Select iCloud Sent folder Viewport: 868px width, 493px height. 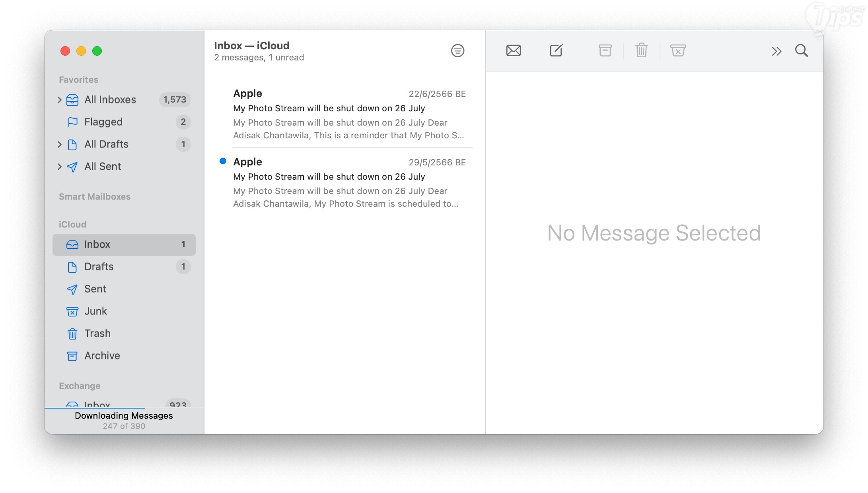(95, 289)
